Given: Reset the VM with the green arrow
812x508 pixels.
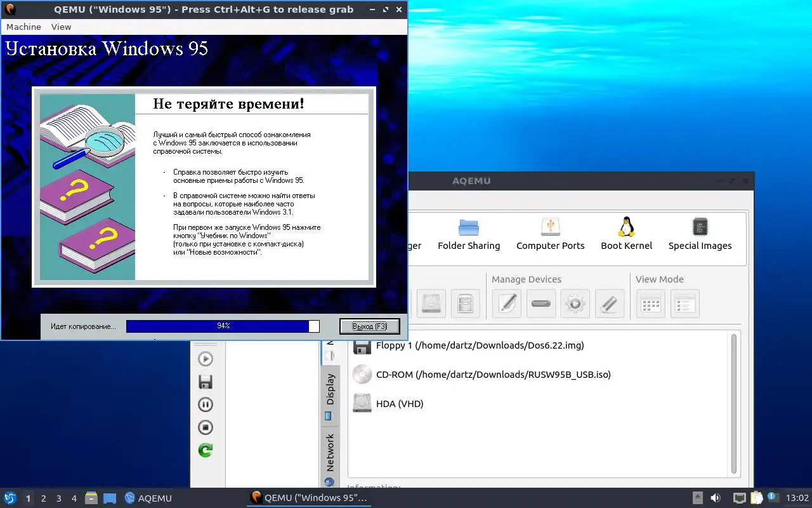Looking at the screenshot, I should pos(206,450).
